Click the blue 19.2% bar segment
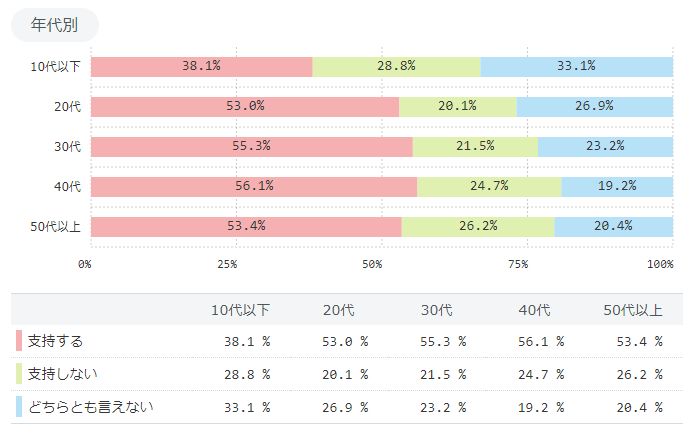 617,187
